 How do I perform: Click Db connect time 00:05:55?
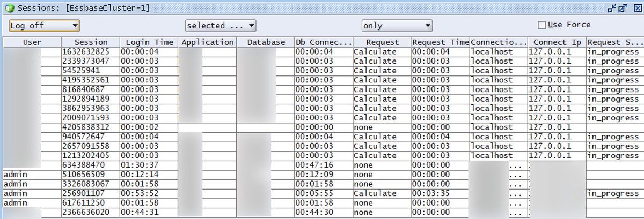click(314, 193)
